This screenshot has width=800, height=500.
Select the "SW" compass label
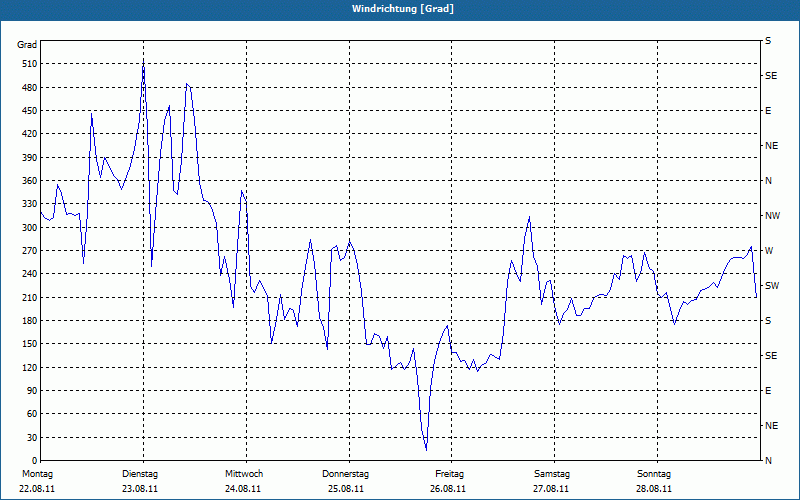[772, 286]
